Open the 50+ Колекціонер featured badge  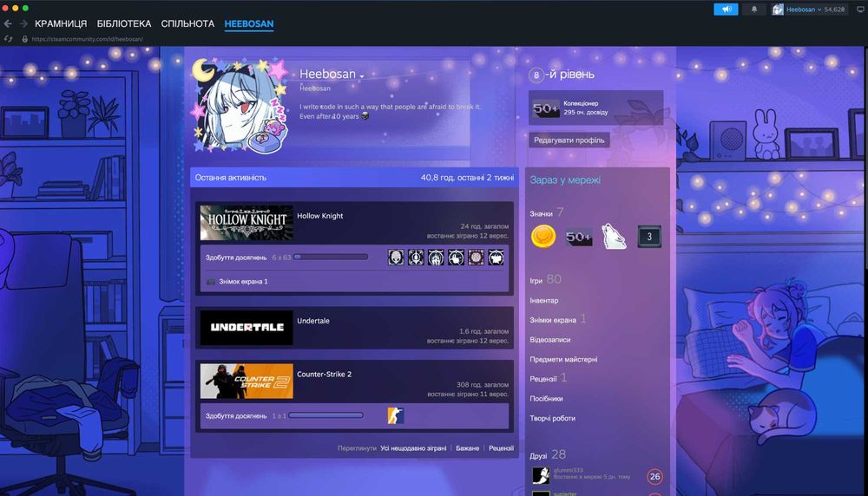546,108
